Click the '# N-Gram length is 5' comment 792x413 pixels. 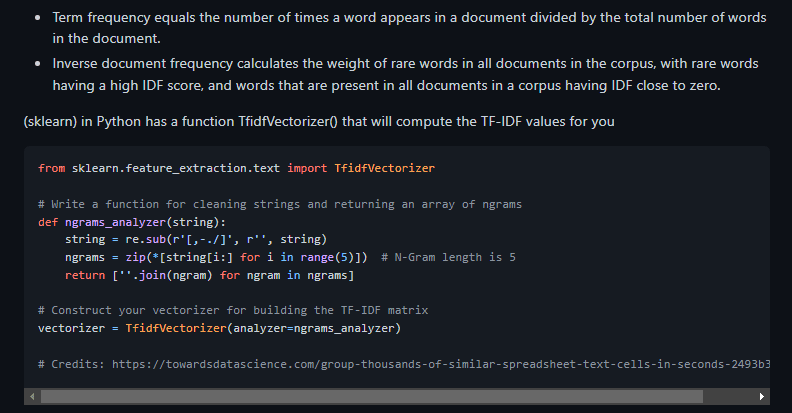coord(449,257)
